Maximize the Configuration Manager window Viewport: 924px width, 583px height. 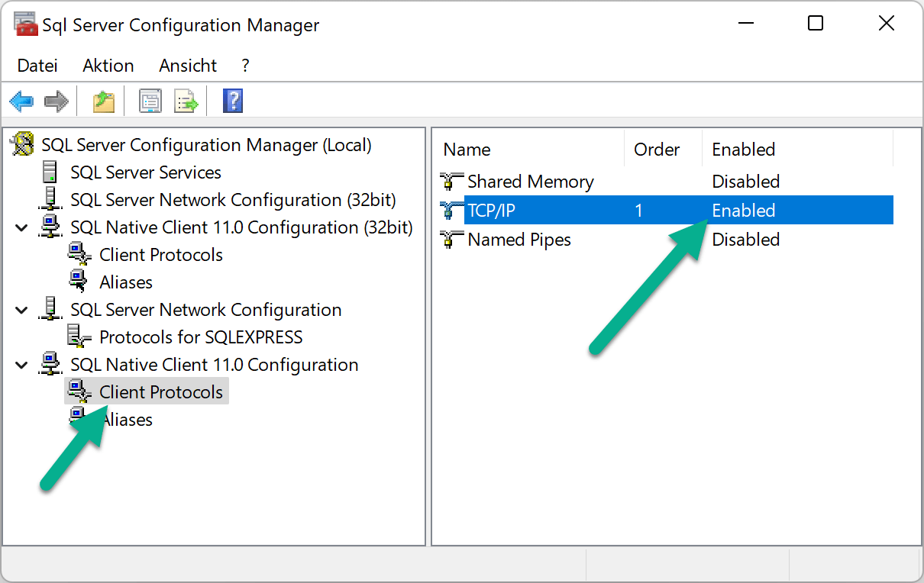coord(816,24)
